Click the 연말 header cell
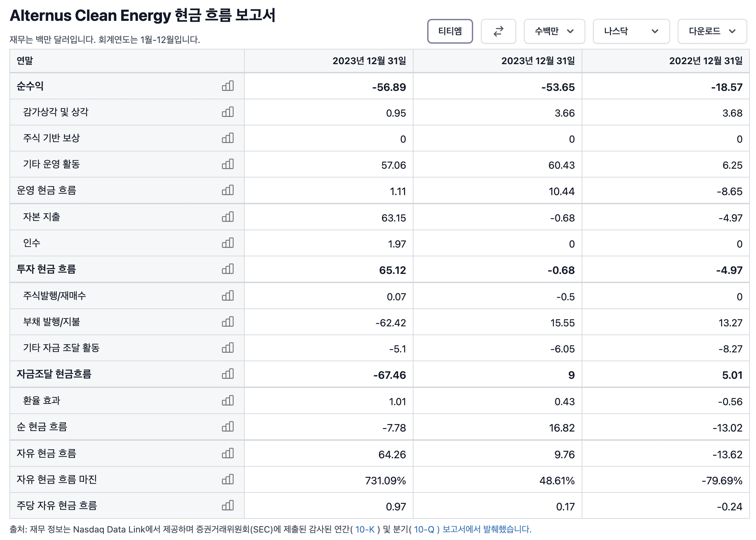 [25, 61]
